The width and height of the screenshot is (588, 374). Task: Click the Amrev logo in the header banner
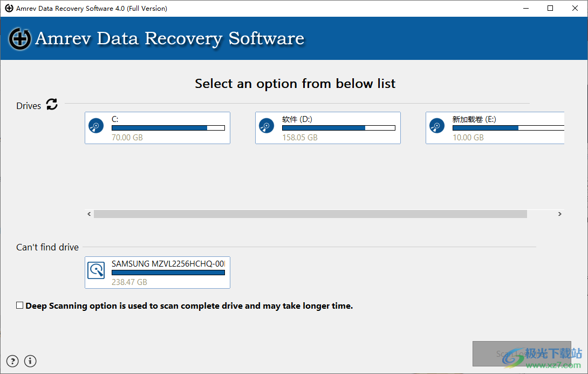[19, 38]
